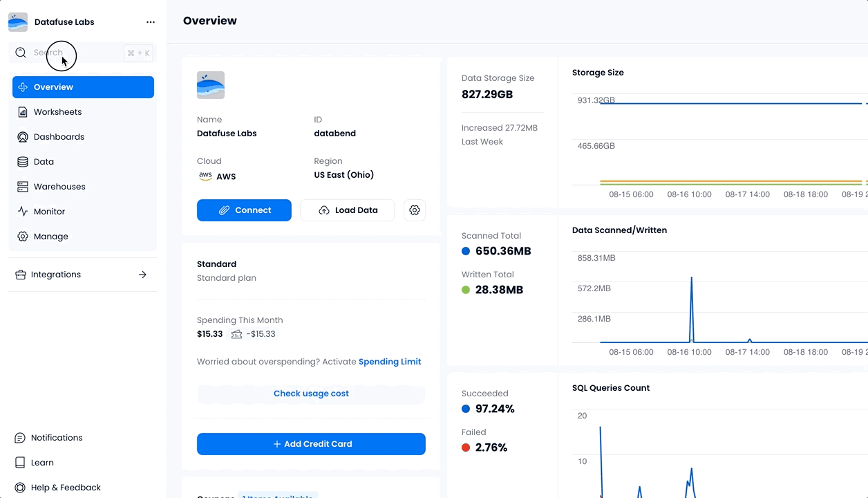Viewport: 868px width, 498px height.
Task: Click the Notifications chat-bubble icon
Action: (x=20, y=438)
